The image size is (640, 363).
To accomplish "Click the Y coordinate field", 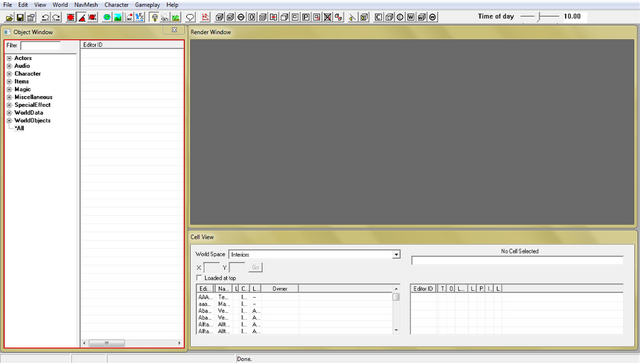I will click(237, 267).
